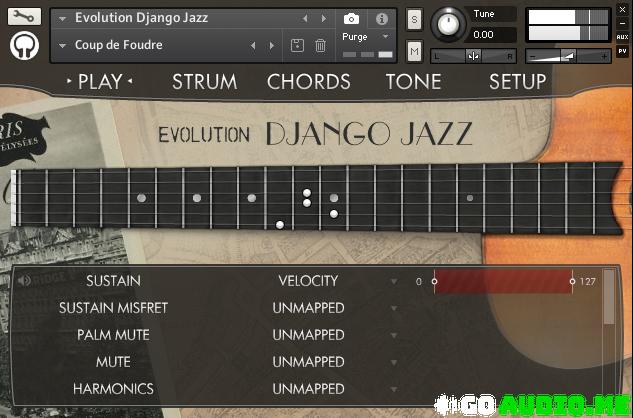Minimize instrument view with minus button
Image resolution: width=633 pixels, height=418 pixels.
tap(622, 23)
